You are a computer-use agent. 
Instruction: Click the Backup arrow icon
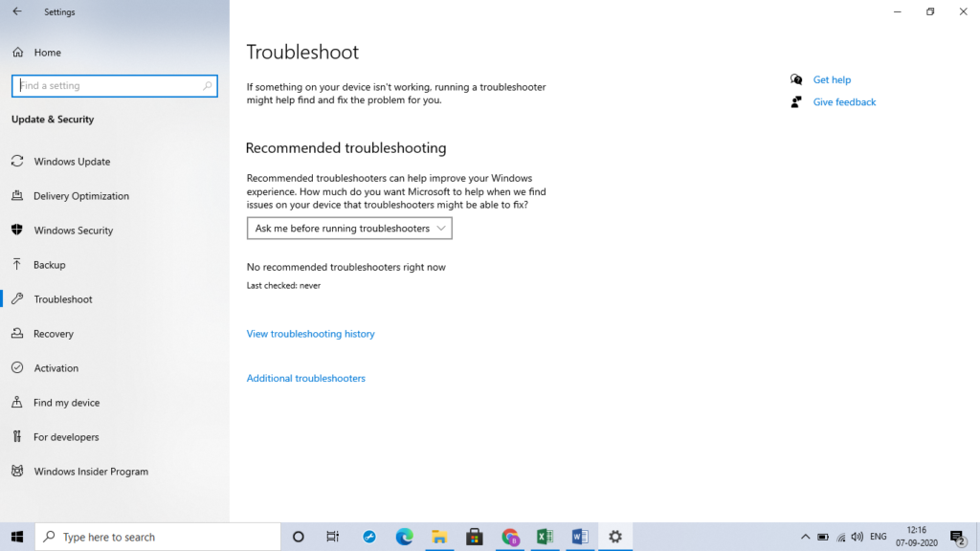17,265
